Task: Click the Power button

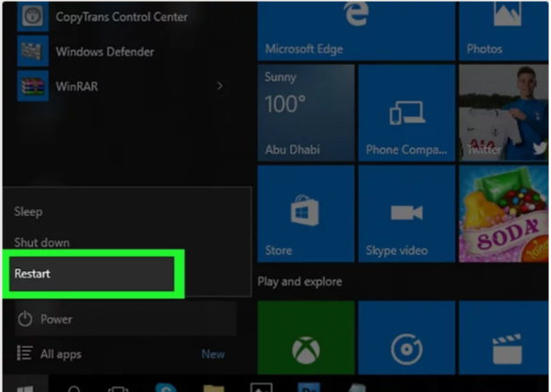Action: pos(126,319)
